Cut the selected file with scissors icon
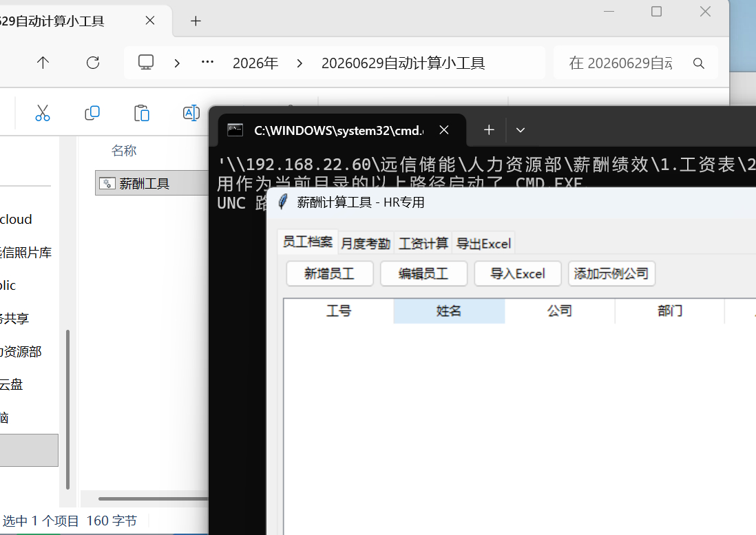756x535 pixels. click(43, 113)
